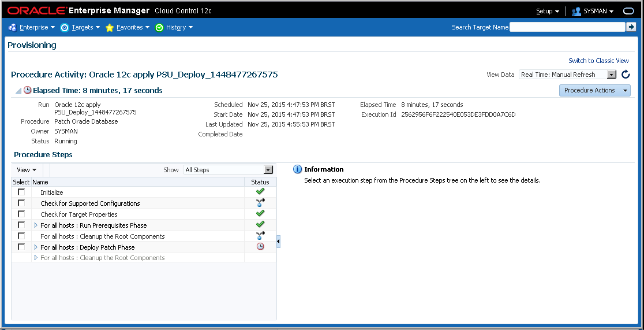
Task: Collapse the steps pane using the splitter arrow
Action: point(279,242)
